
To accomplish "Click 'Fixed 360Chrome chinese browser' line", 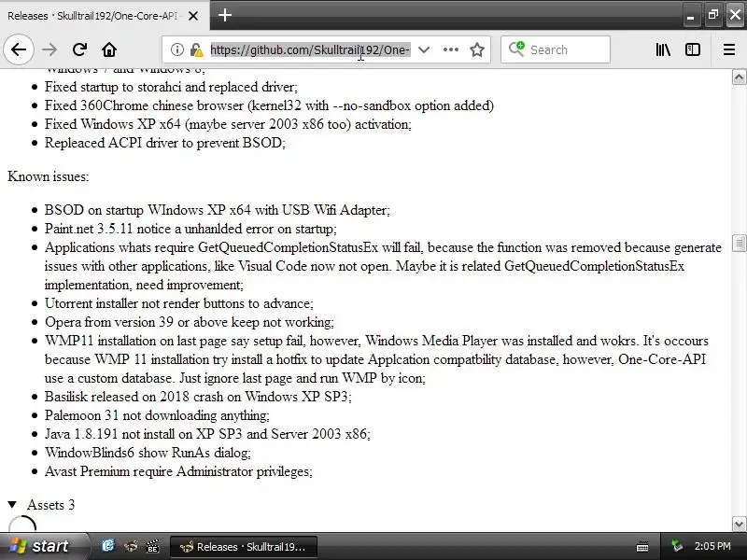I will (269, 105).
